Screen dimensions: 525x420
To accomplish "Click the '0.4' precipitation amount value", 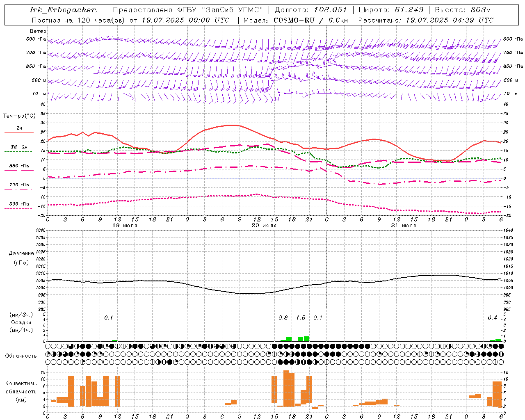I will (492, 318).
